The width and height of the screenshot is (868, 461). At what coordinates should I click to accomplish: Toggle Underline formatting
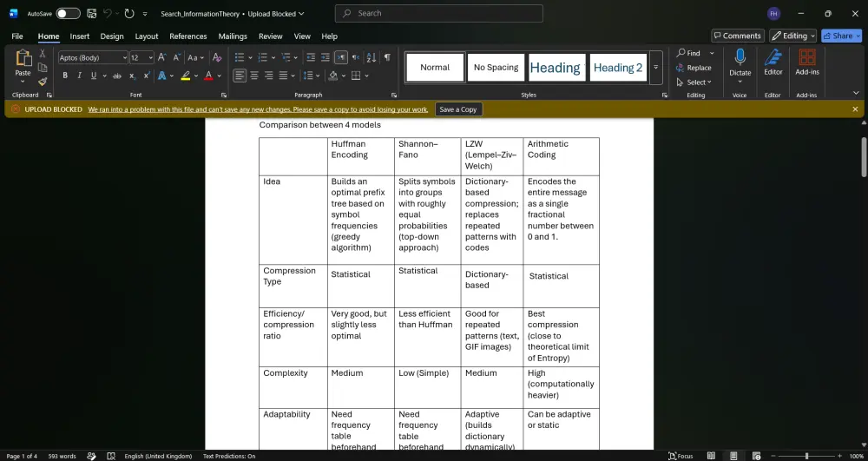(x=94, y=76)
